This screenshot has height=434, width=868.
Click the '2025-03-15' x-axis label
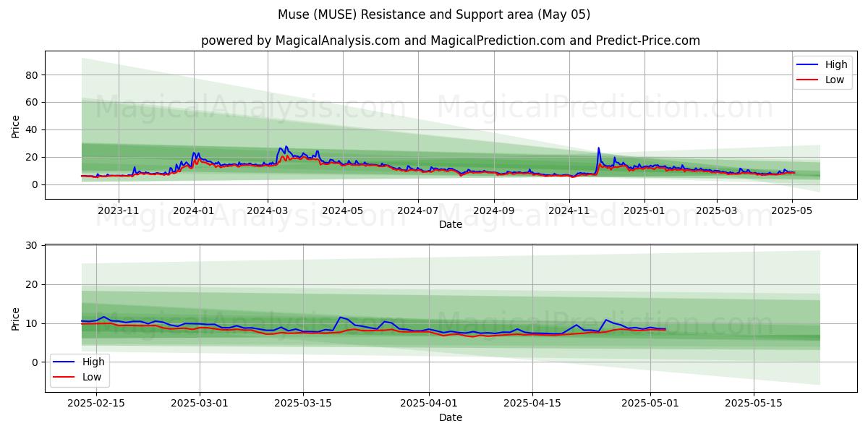coord(302,404)
